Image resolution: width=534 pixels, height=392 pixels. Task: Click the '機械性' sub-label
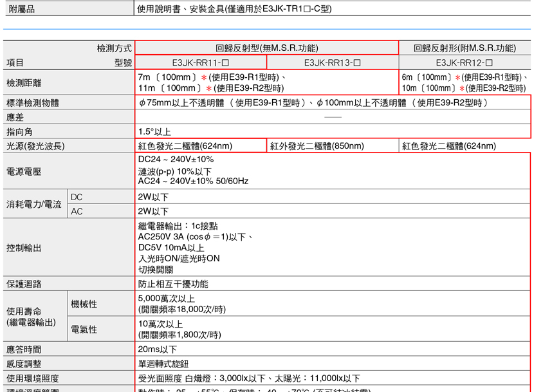[84, 304]
